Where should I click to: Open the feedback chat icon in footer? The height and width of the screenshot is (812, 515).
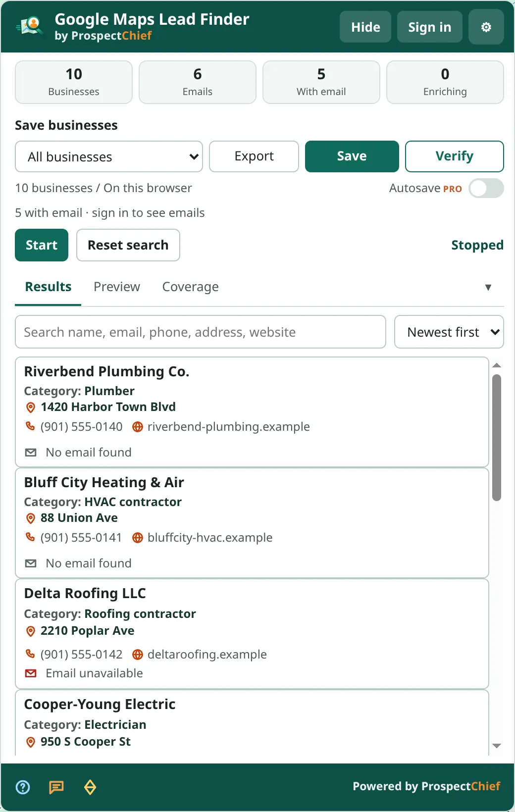pyautogui.click(x=56, y=787)
